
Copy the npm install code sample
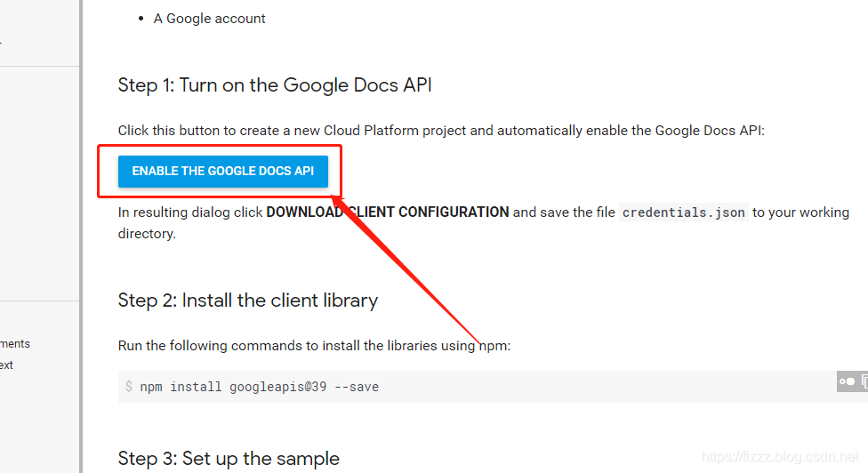click(864, 381)
